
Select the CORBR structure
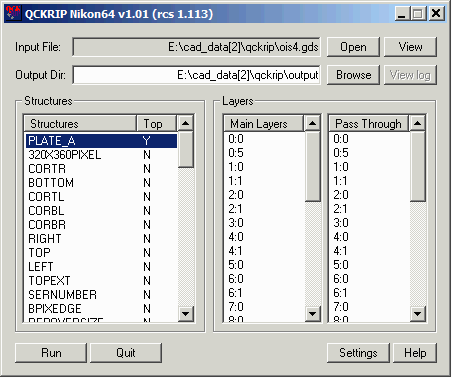pyautogui.click(x=101, y=225)
